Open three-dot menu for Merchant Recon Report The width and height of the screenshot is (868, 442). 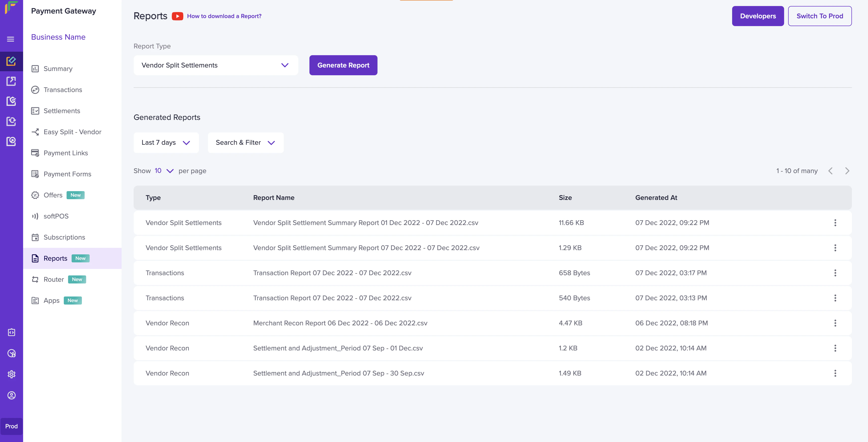[x=835, y=323]
